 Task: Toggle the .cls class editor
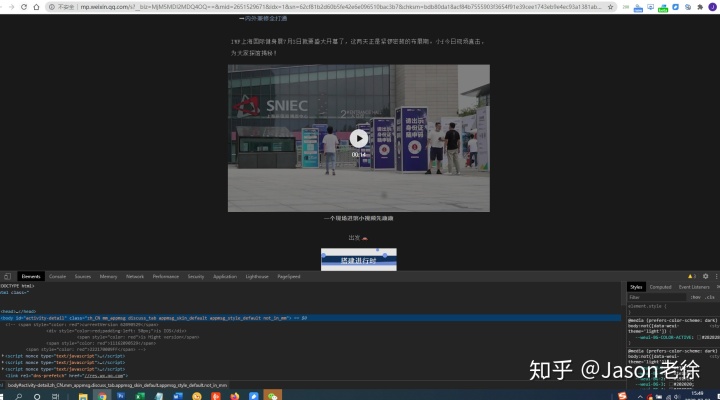[x=709, y=297]
